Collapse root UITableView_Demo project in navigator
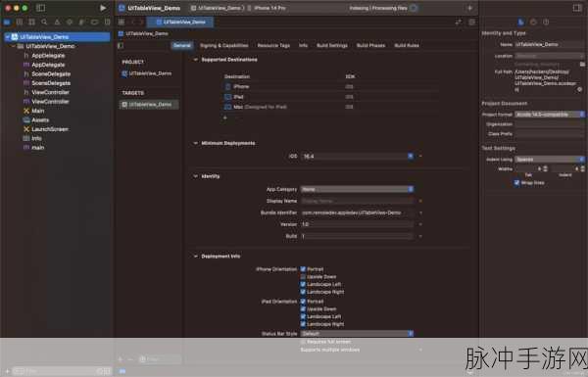 (x=7, y=37)
